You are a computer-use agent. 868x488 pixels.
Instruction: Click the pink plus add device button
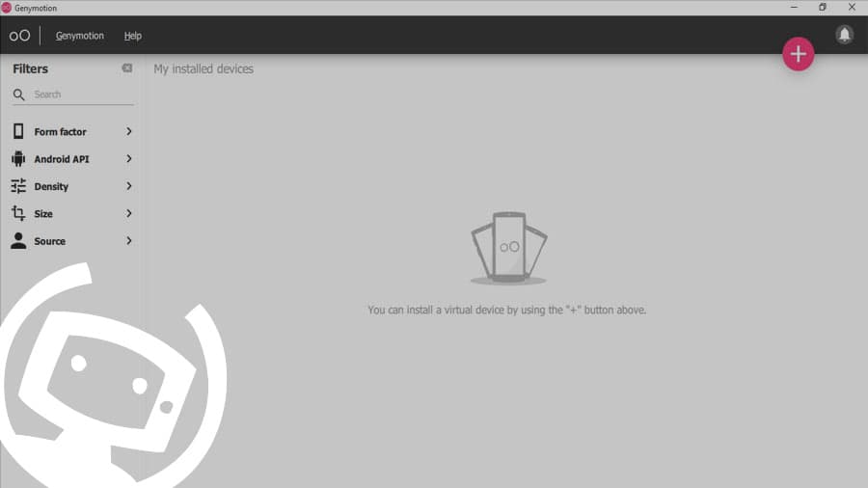click(x=798, y=54)
